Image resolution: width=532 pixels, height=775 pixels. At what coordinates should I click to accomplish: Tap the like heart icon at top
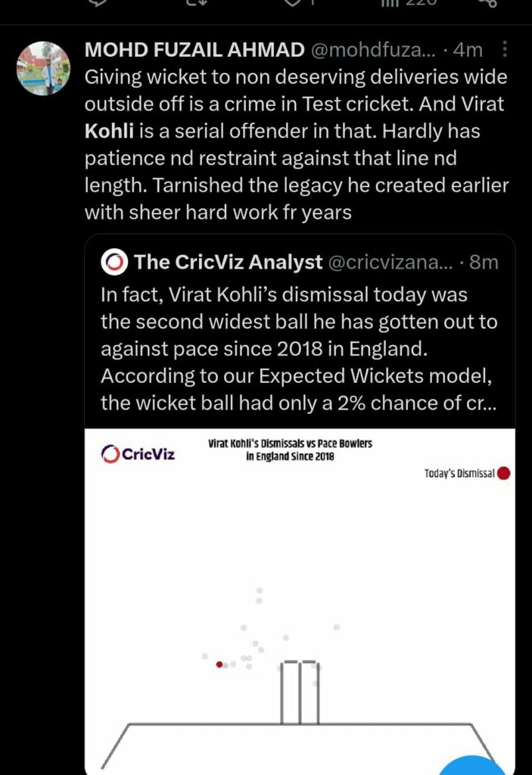pyautogui.click(x=293, y=2)
